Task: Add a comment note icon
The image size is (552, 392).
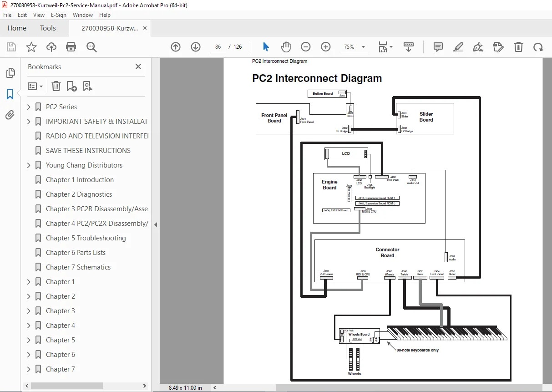Action: [x=438, y=47]
